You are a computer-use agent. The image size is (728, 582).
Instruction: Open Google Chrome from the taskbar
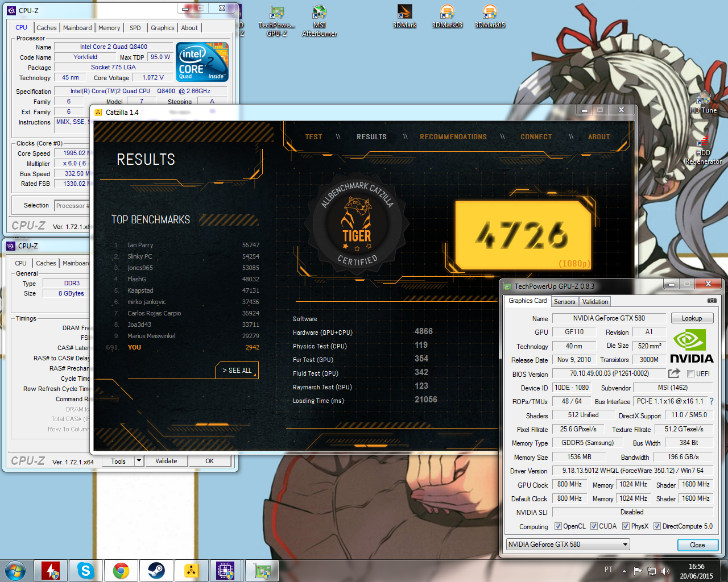[x=121, y=571]
